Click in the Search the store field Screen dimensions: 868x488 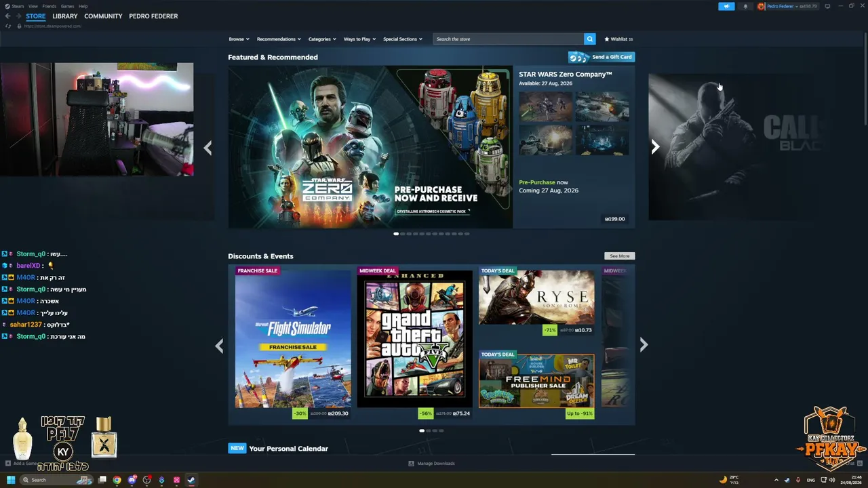click(x=508, y=39)
